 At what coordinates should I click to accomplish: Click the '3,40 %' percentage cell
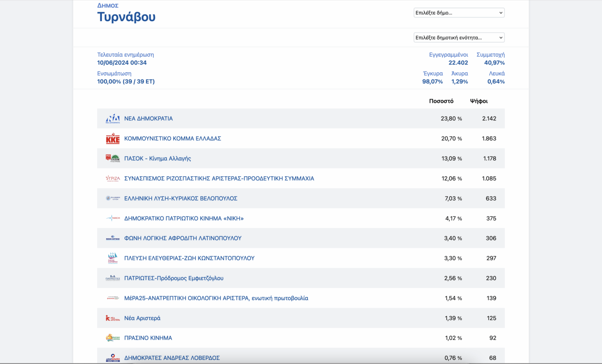pyautogui.click(x=453, y=238)
